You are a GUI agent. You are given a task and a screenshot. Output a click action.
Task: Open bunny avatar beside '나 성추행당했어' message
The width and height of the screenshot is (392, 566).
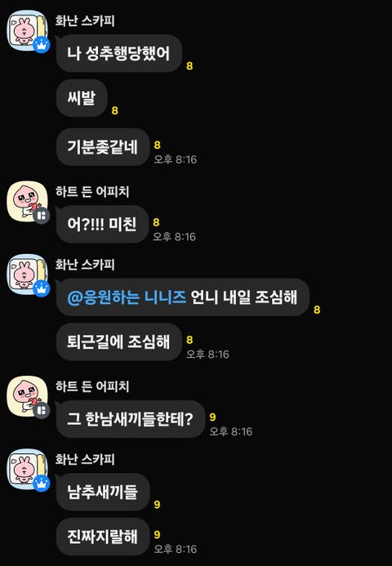[28, 30]
